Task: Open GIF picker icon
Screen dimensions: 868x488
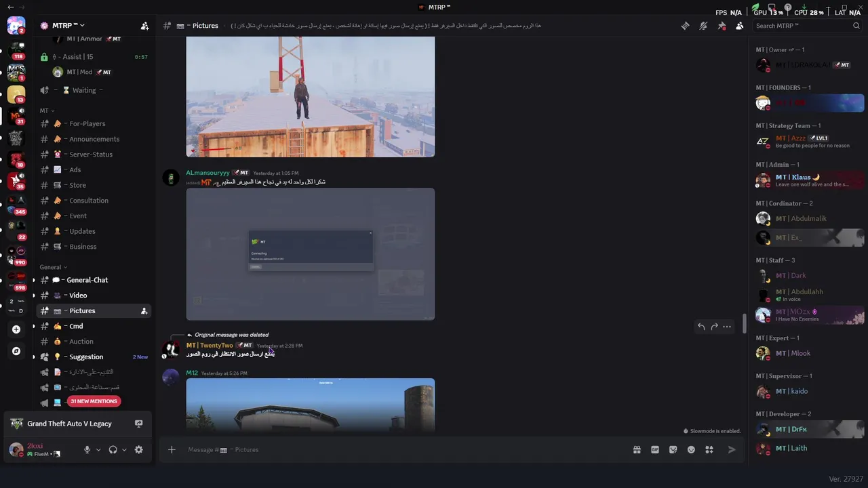Action: tap(655, 449)
